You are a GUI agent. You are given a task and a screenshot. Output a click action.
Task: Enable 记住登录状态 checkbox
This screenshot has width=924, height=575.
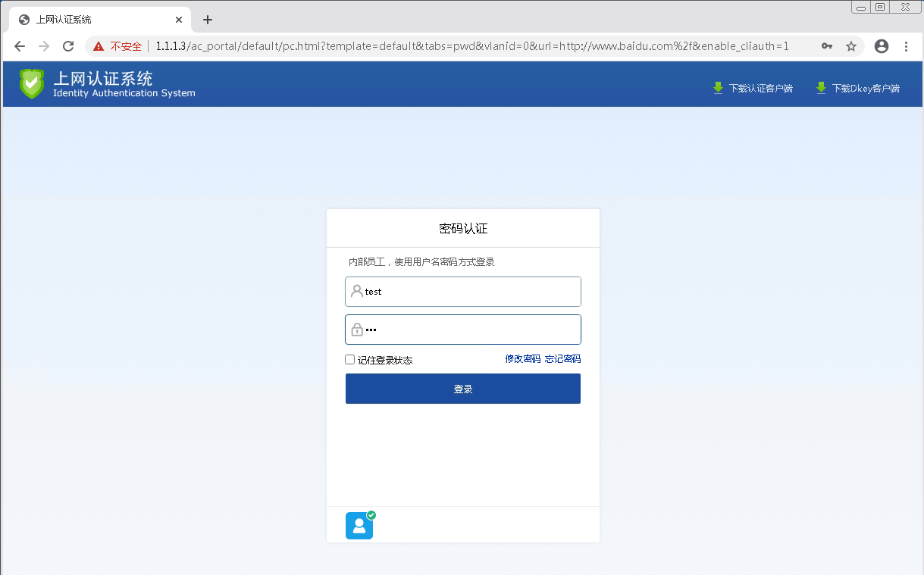(350, 360)
